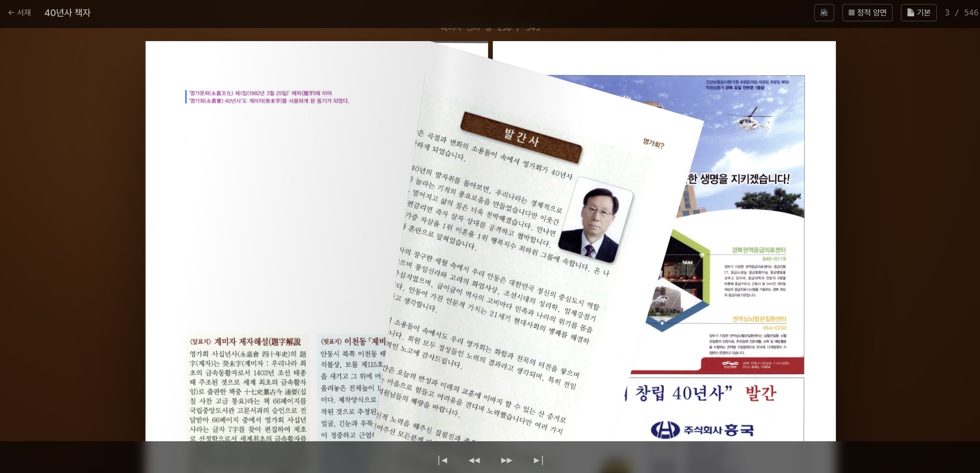980x473 pixels.
Task: Click the phone number 840-0119
Action: 774,259
